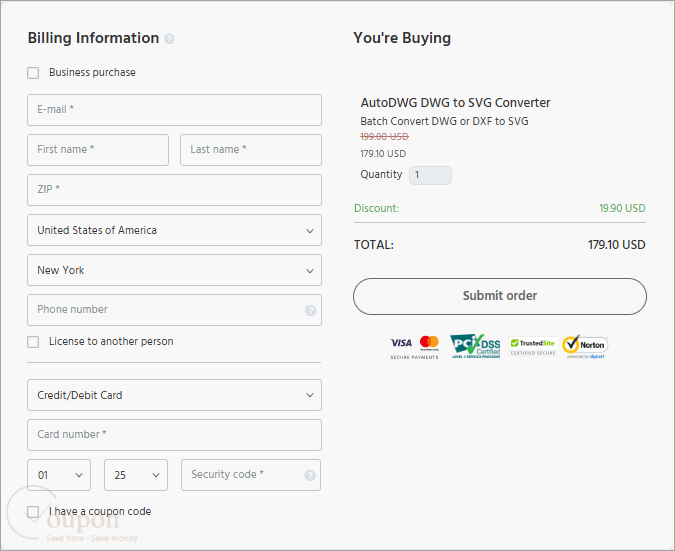Click the AutoDWG DWG to SVG Converter title
This screenshot has height=551, width=675.
coord(455,103)
